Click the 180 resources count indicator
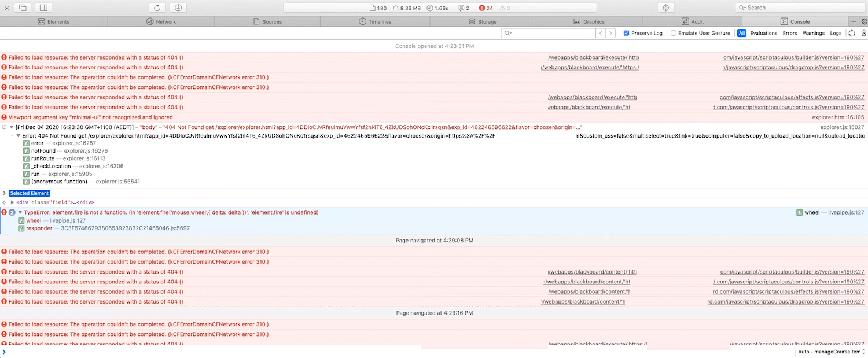868x358 pixels. tap(378, 8)
